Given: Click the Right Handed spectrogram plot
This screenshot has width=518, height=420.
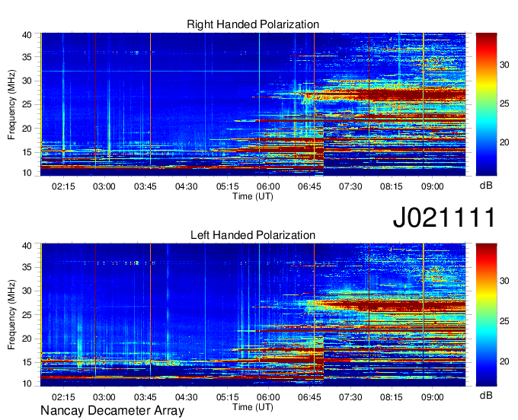Looking at the screenshot, I should point(253,104).
